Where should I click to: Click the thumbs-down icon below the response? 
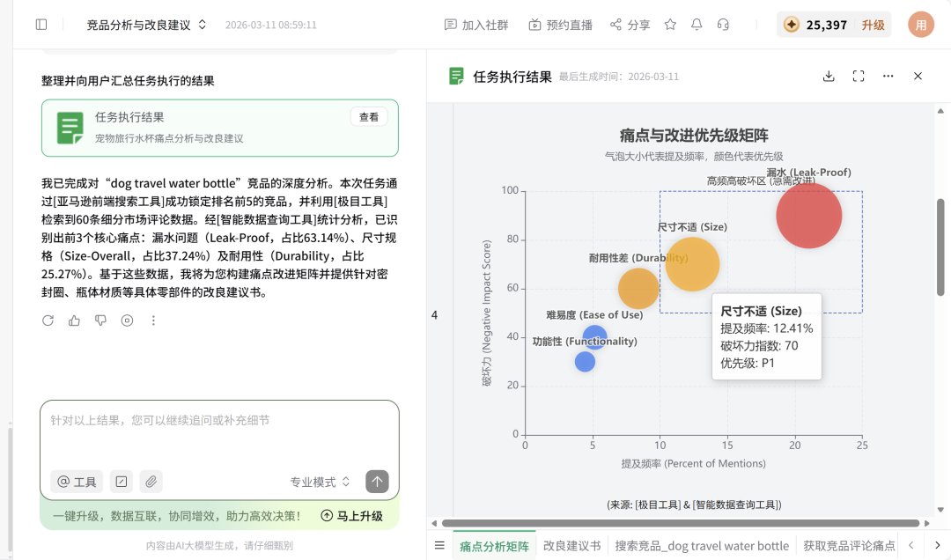[x=100, y=321]
